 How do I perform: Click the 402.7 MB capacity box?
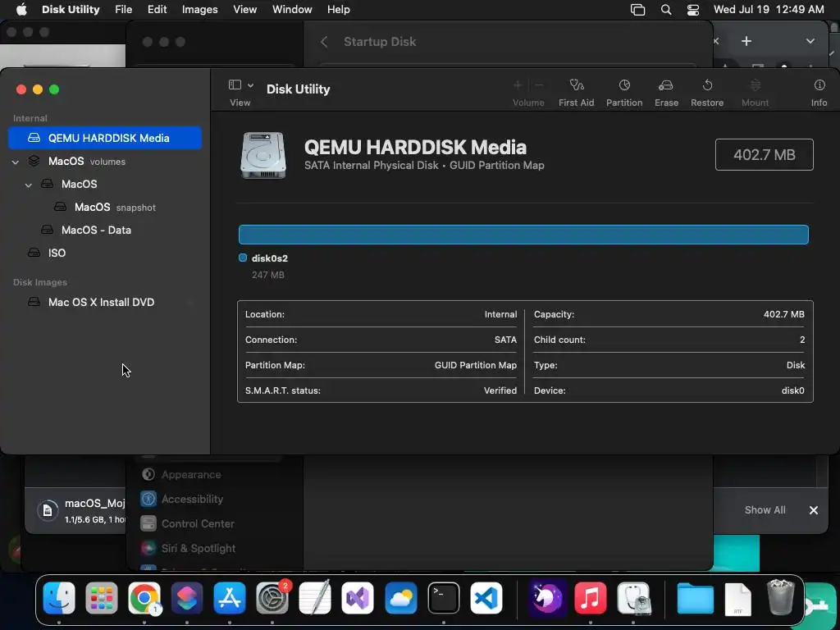click(x=764, y=155)
